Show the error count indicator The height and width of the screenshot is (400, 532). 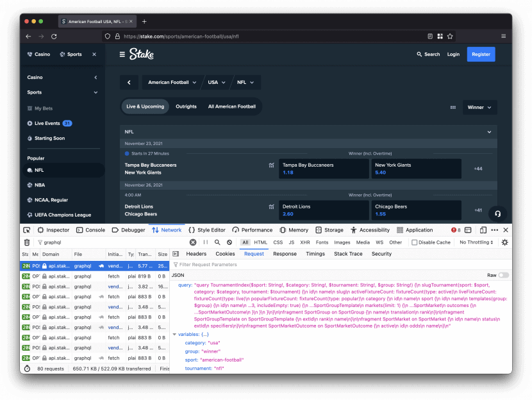click(456, 230)
